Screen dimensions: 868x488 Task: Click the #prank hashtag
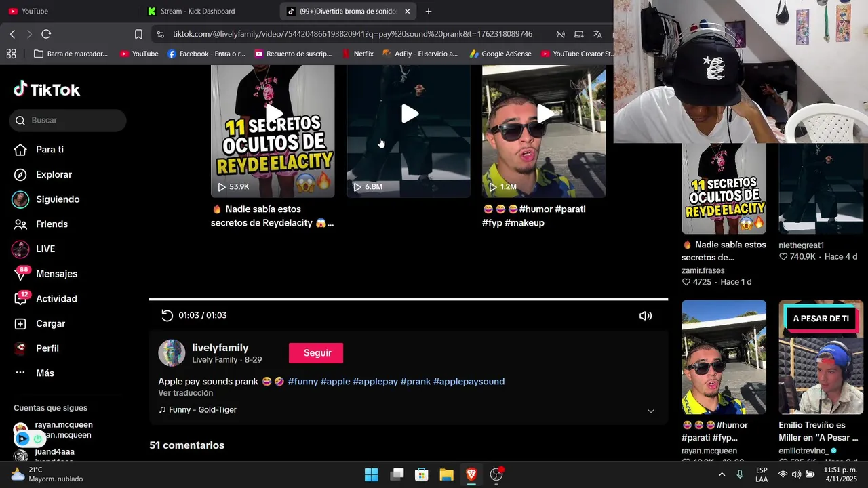coord(415,382)
